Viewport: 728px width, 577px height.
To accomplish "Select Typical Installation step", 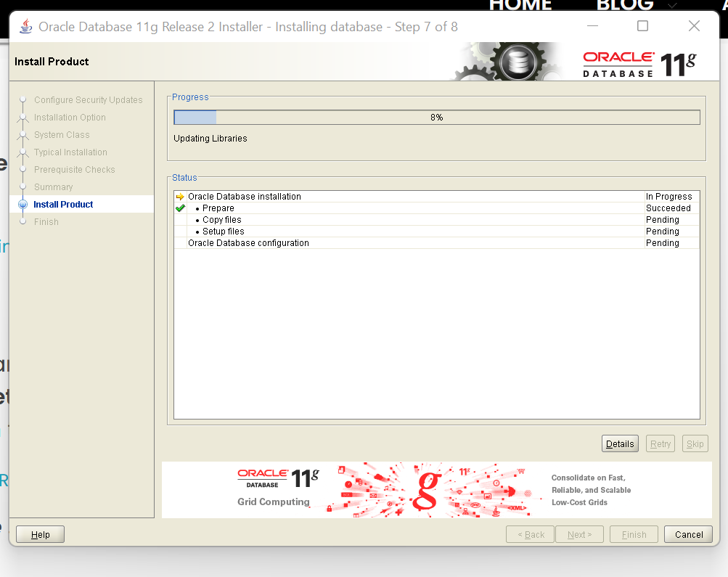I will (70, 152).
